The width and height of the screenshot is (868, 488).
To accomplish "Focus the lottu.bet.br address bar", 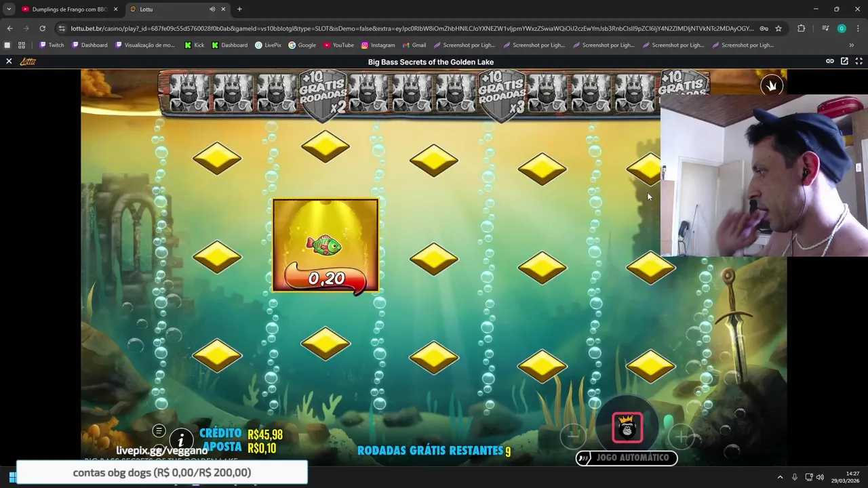I will pyautogui.click(x=412, y=28).
